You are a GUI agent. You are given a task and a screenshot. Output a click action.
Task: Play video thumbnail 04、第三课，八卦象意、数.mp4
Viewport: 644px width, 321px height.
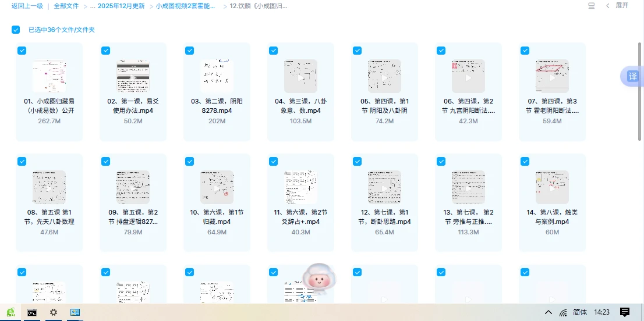coord(300,76)
